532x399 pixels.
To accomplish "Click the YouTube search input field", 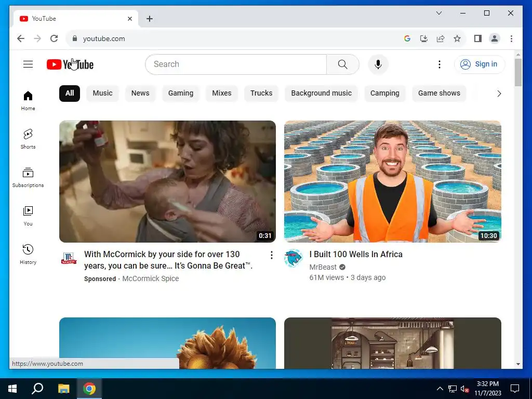I will click(x=236, y=64).
